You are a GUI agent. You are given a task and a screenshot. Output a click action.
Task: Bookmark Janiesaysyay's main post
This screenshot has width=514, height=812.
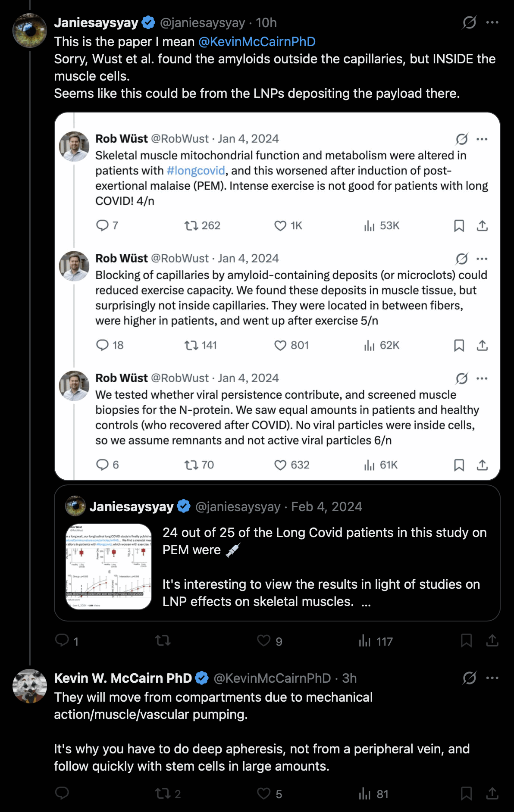click(x=466, y=641)
